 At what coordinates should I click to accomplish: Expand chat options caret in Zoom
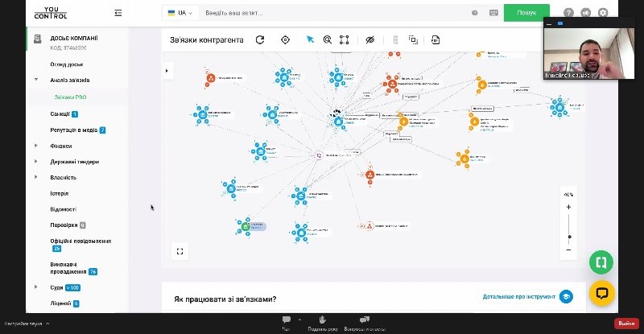(x=299, y=320)
